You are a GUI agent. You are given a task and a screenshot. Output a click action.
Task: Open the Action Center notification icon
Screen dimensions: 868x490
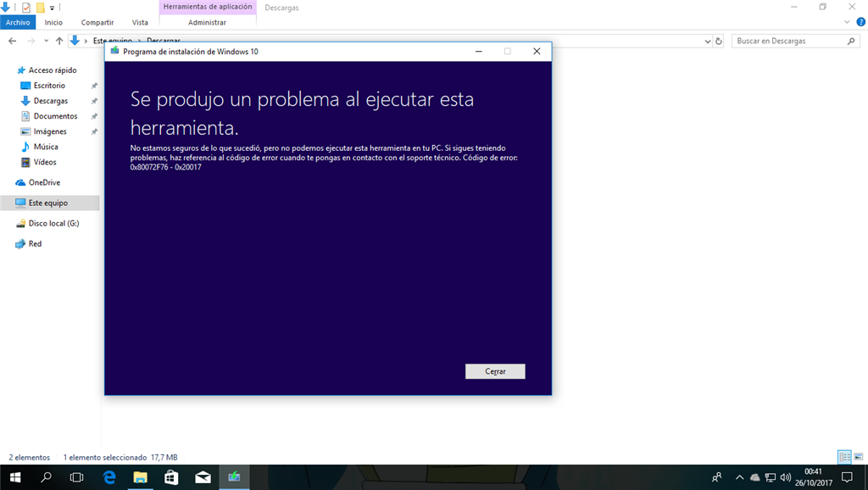847,476
